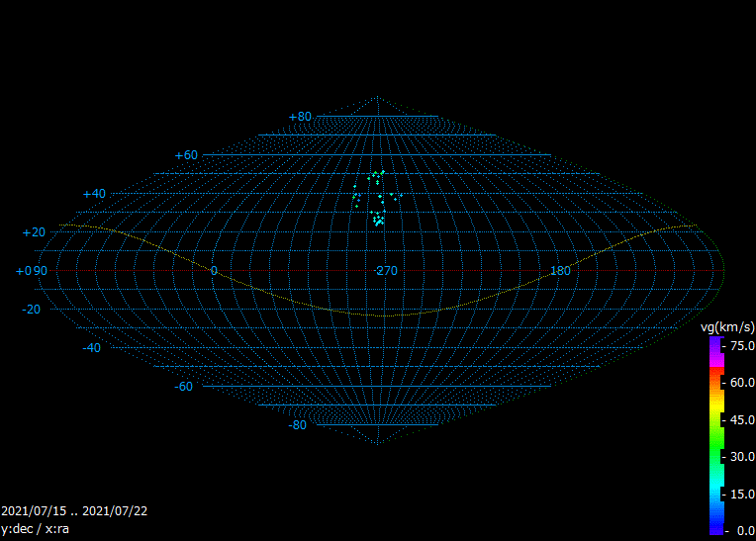The height and width of the screenshot is (541, 756).
Task: Click the +40 declination label
Action: (x=94, y=194)
